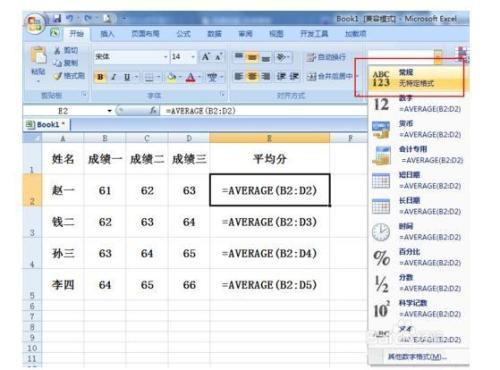Click 其他数字格式 more number formats
The width and height of the screenshot is (500, 370).
[x=417, y=357]
